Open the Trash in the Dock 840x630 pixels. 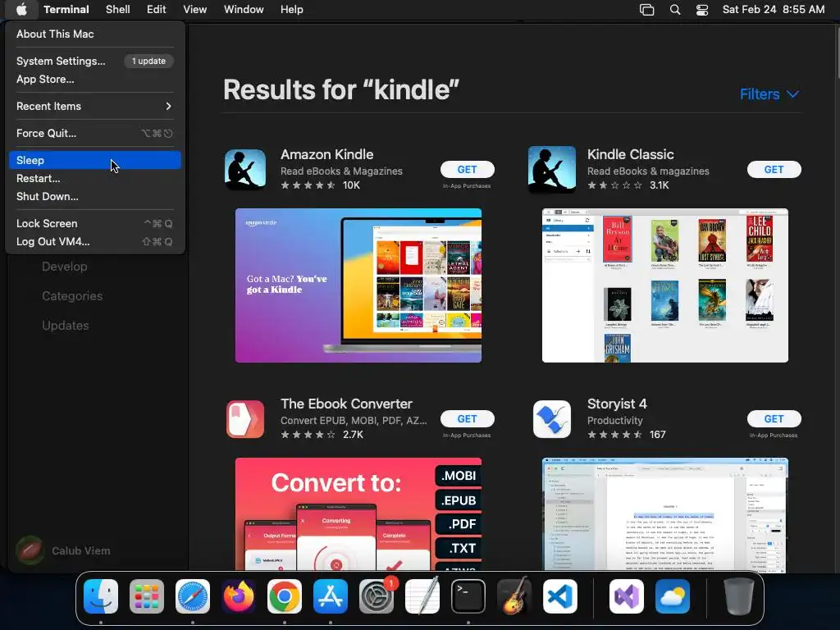pyautogui.click(x=739, y=596)
